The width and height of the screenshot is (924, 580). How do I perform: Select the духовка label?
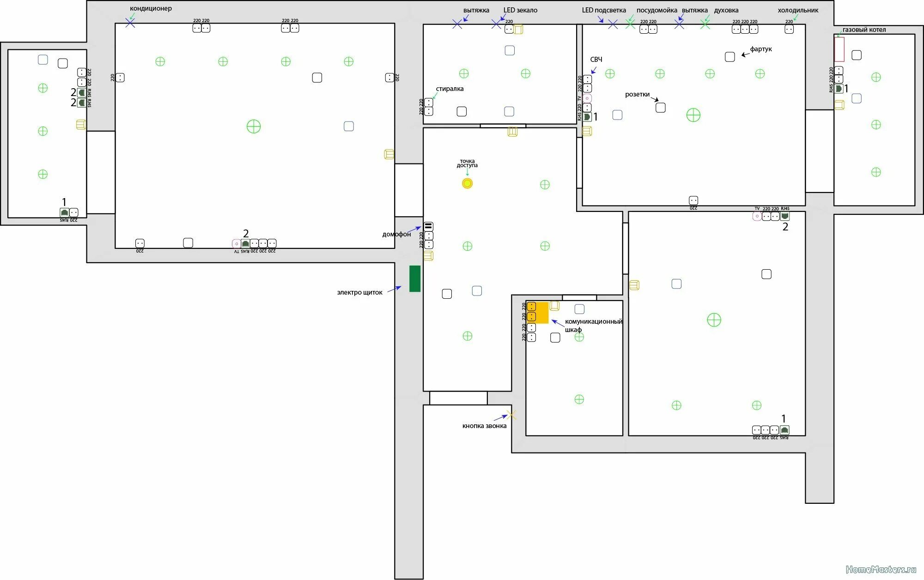tap(726, 10)
